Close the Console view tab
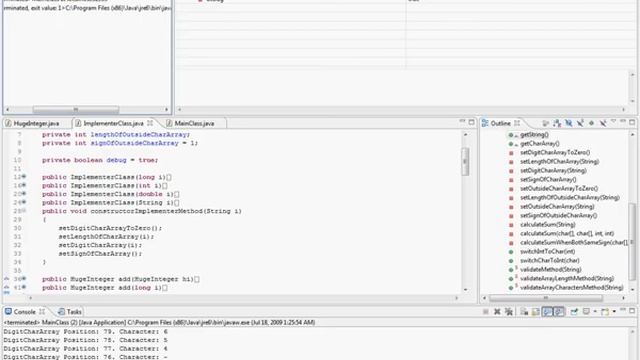 point(42,311)
